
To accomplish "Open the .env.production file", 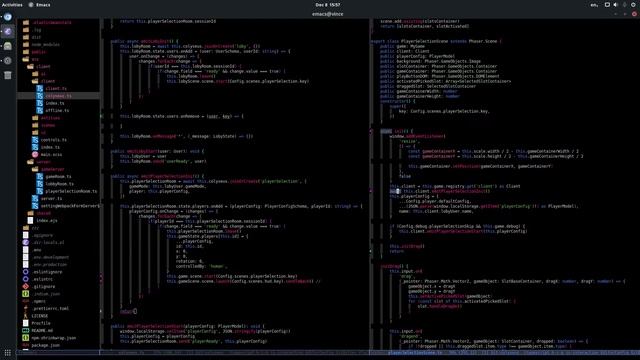I will coord(49,265).
